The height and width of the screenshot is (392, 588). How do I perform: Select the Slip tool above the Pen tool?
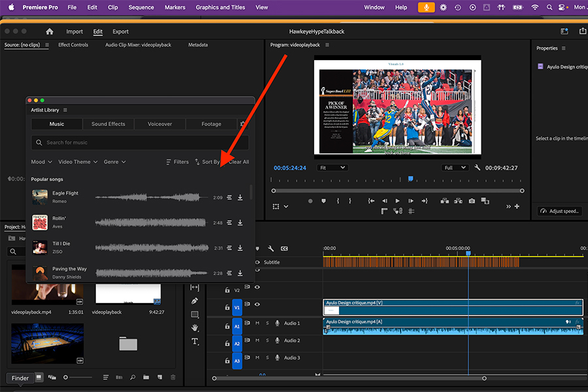click(195, 287)
